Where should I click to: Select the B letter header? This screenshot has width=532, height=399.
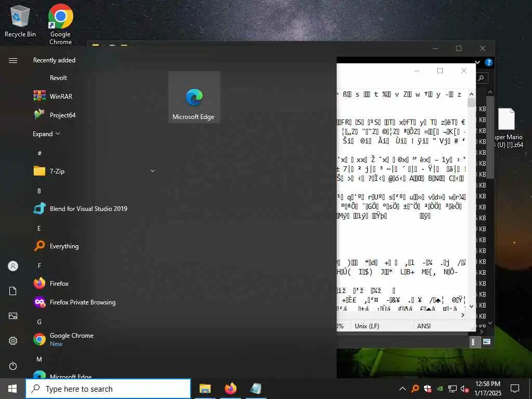click(39, 191)
